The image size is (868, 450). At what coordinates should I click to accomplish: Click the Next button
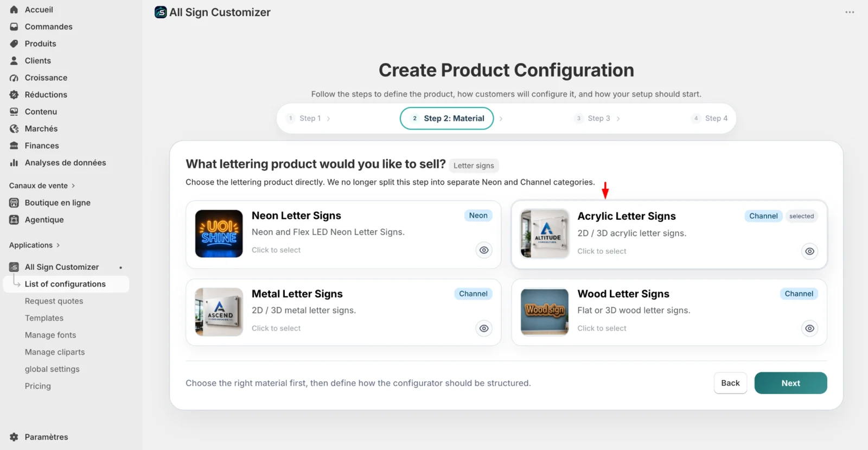tap(790, 383)
